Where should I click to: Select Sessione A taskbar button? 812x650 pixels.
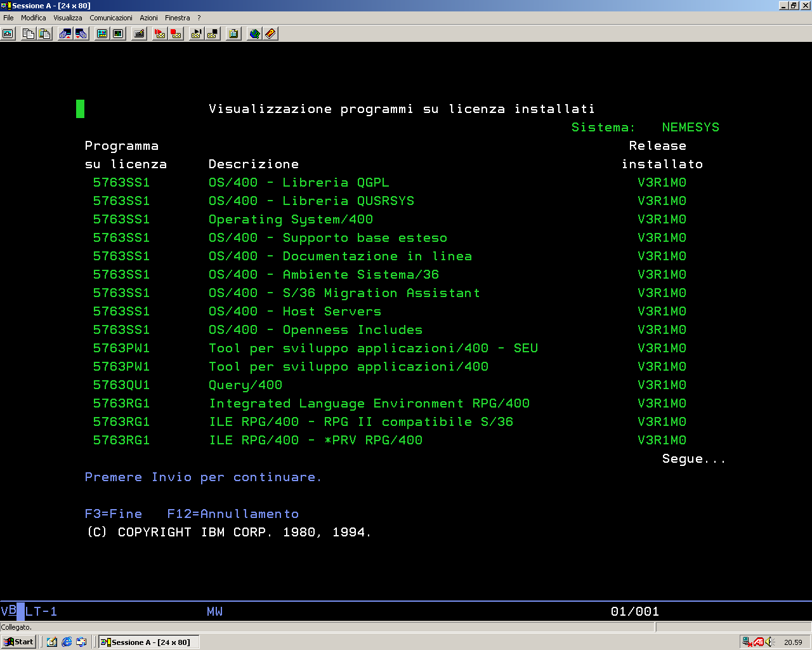pos(149,642)
